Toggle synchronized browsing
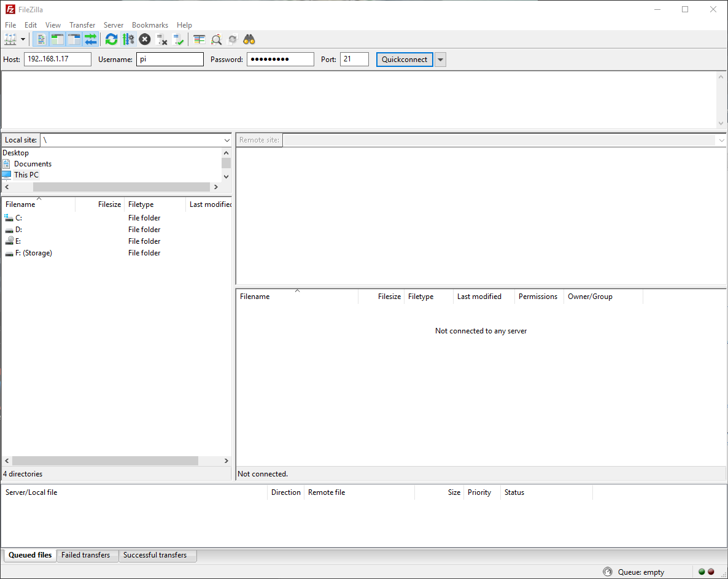 click(x=233, y=39)
